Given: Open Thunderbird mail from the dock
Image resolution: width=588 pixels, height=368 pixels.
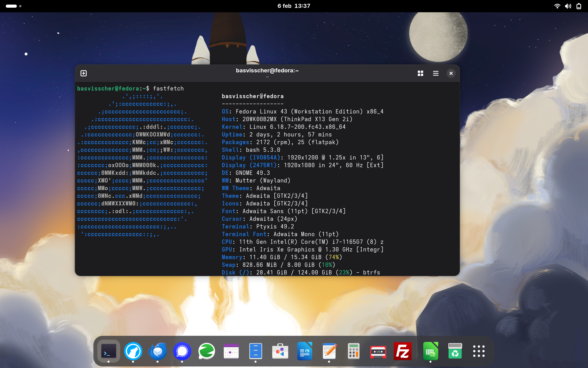Looking at the screenshot, I should tap(158, 351).
